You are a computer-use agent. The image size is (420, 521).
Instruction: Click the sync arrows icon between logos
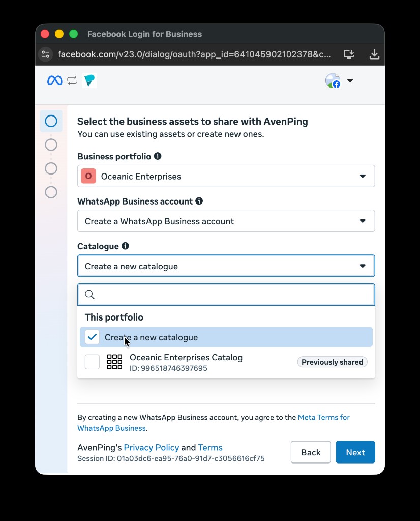coord(72,81)
